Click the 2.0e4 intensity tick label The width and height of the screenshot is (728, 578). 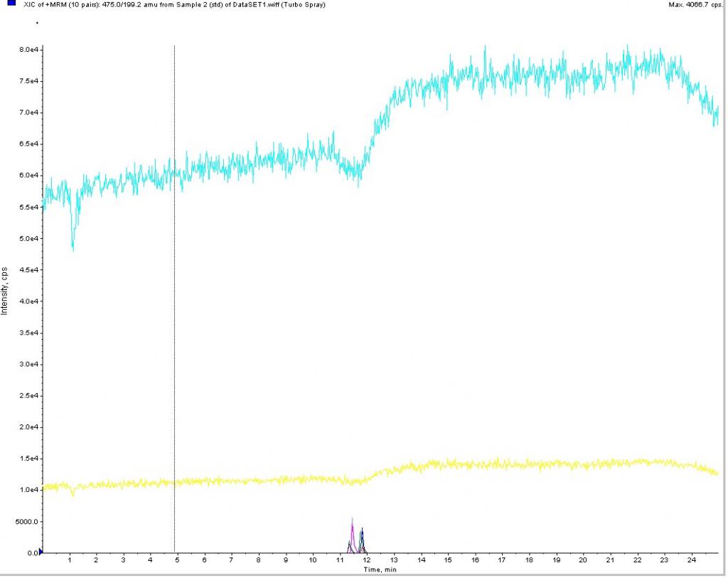[28, 427]
